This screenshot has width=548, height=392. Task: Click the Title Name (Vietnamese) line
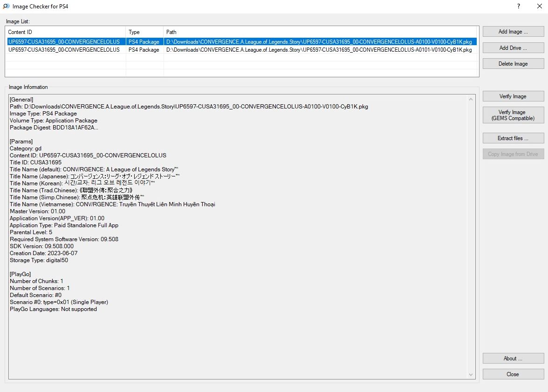(113, 204)
